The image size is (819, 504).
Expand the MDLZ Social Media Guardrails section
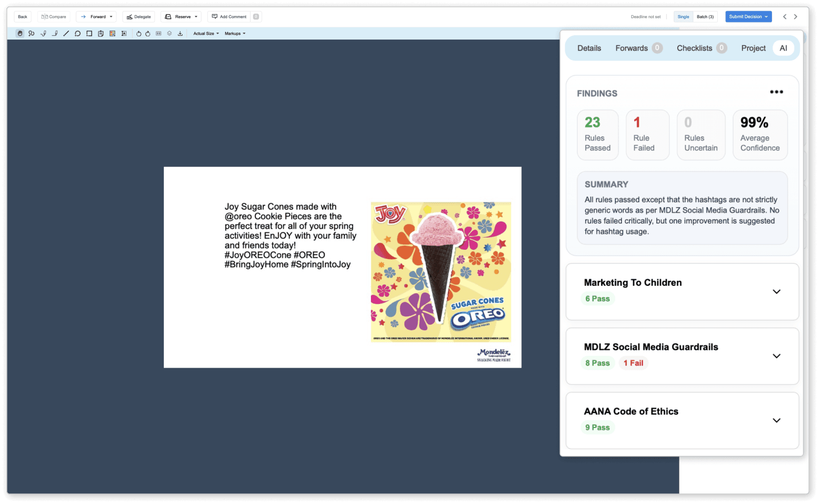[x=777, y=356]
